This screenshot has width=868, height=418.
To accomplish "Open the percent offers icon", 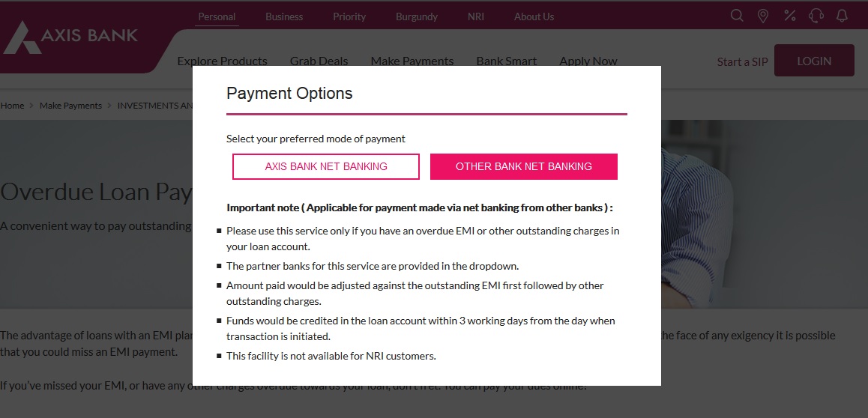I will [x=789, y=16].
